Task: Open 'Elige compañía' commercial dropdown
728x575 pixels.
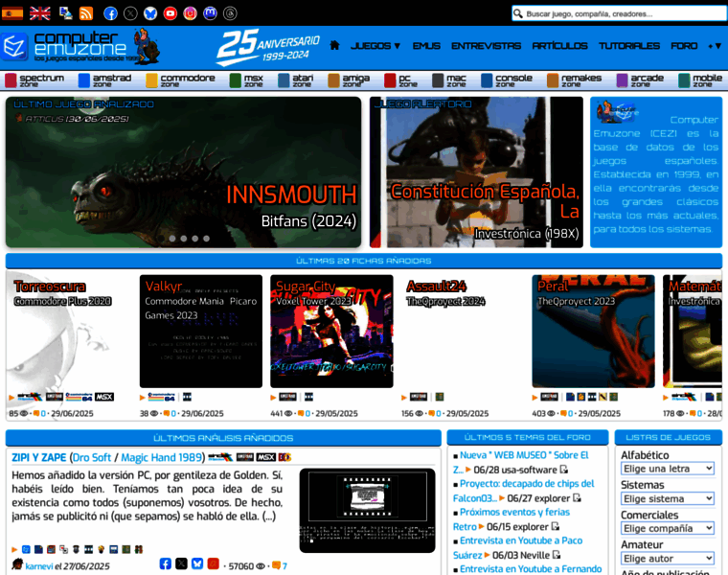Action: pos(668,529)
